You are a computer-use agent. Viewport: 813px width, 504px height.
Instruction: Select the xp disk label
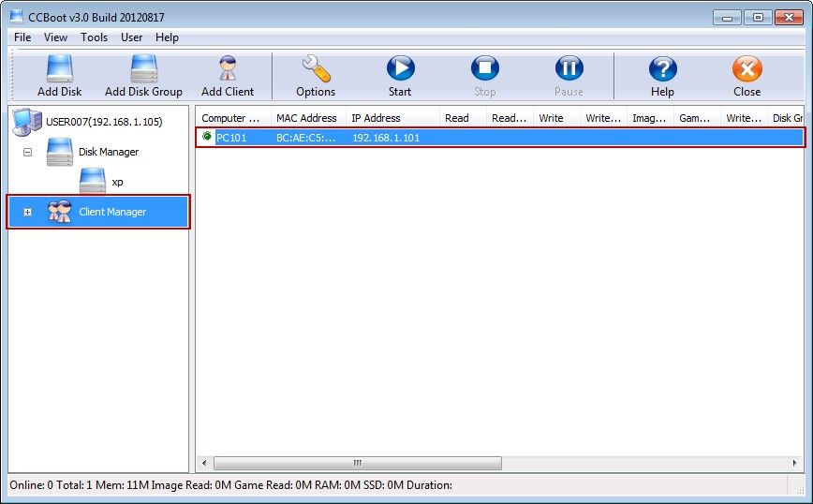118,182
